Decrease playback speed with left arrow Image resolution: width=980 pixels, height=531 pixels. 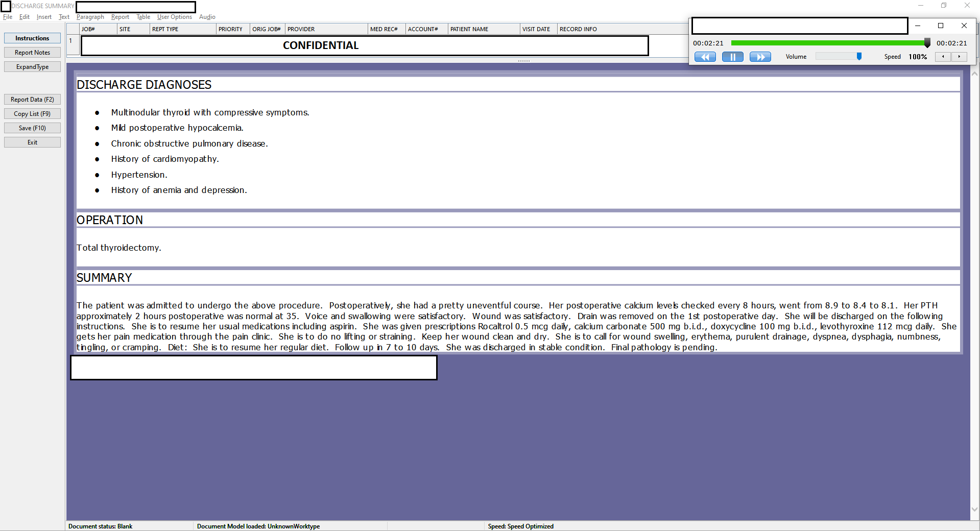pyautogui.click(x=943, y=57)
